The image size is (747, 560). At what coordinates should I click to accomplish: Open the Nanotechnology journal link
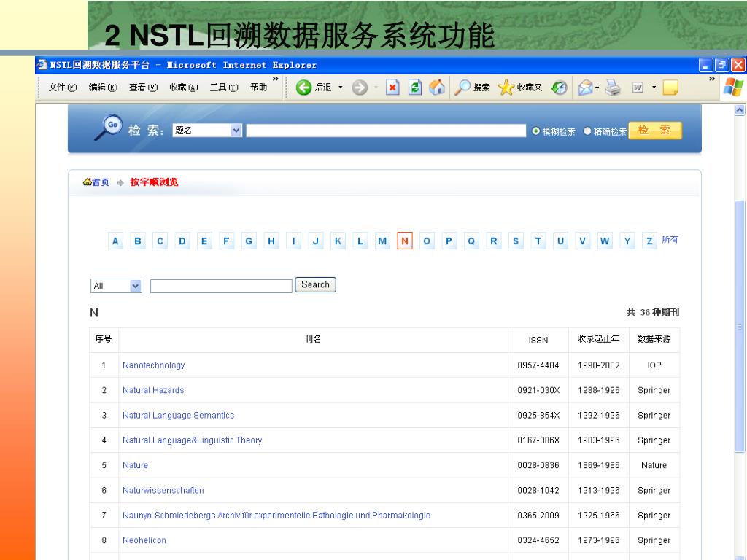point(153,365)
